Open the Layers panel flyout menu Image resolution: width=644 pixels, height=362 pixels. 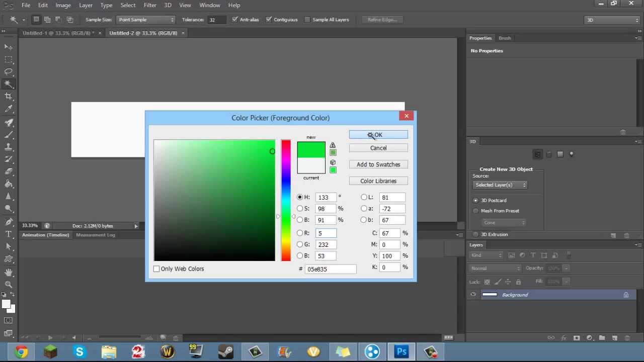point(638,245)
